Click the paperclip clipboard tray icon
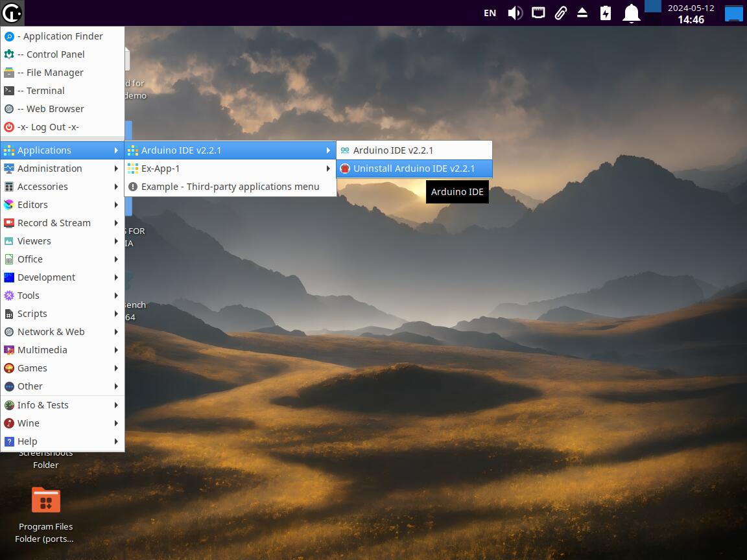The width and height of the screenshot is (747, 560). pos(560,13)
